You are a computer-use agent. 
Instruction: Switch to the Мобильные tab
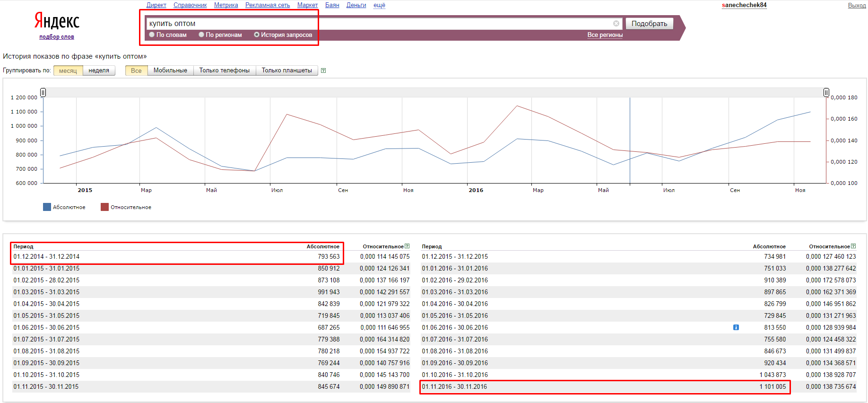(170, 70)
